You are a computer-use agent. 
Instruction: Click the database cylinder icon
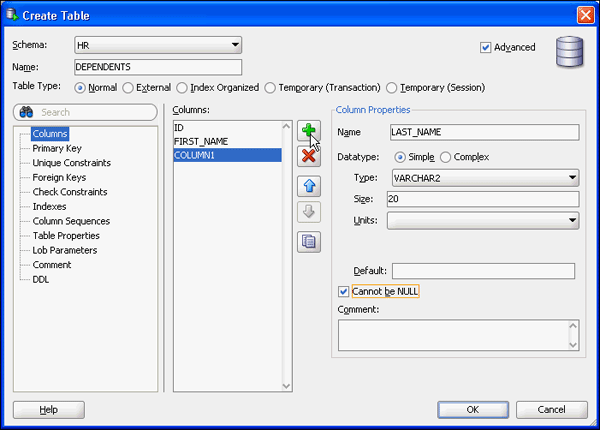(569, 52)
